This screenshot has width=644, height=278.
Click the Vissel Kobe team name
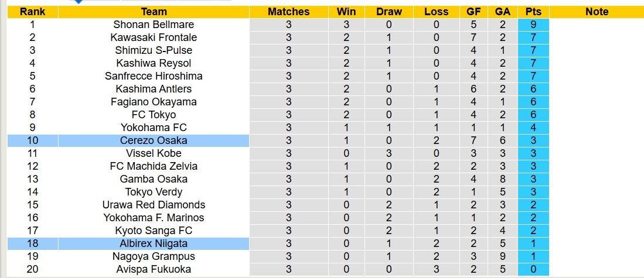(x=154, y=153)
